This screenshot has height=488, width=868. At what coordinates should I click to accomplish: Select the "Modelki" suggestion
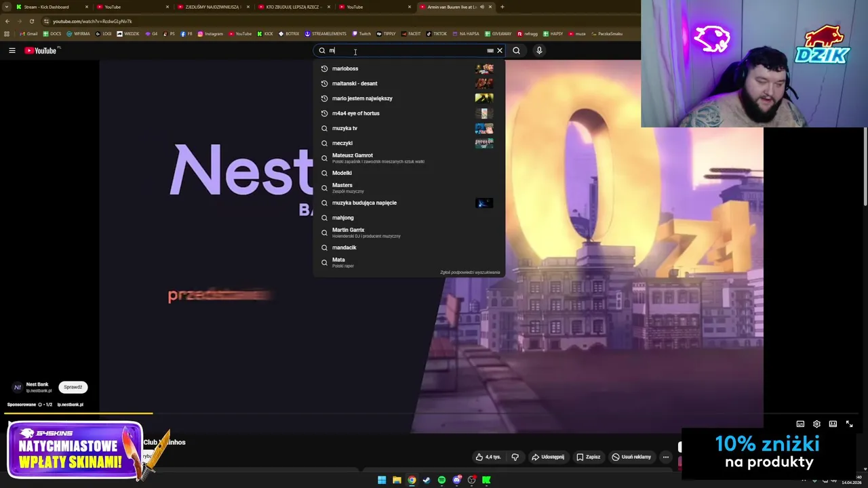409,173
